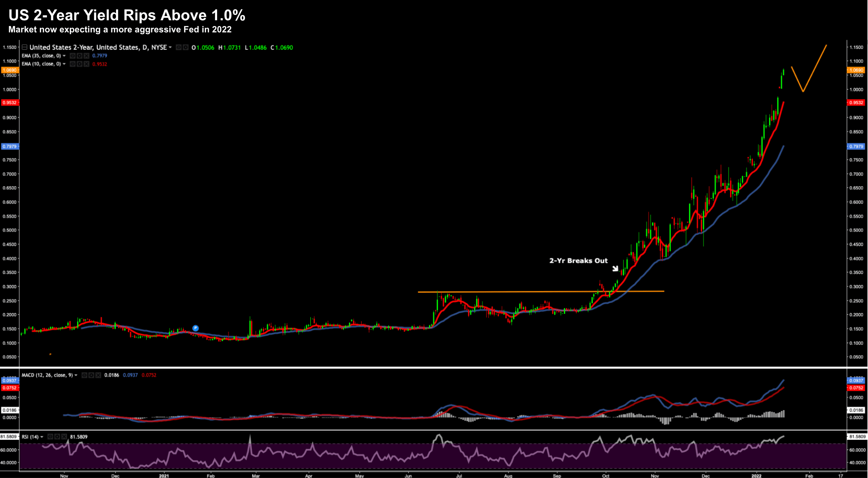Open RSI (14) settings gear icon
This screenshot has height=478, width=868.
(x=57, y=437)
